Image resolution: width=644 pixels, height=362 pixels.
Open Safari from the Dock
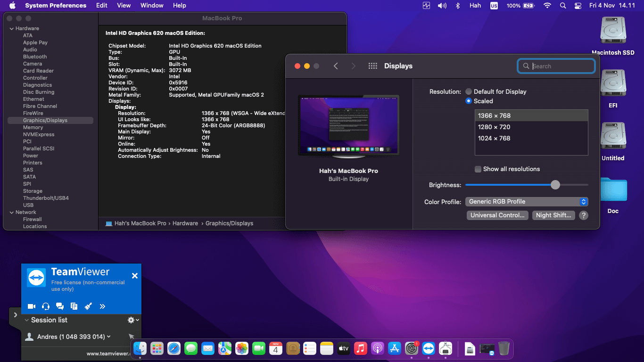pos(174,348)
